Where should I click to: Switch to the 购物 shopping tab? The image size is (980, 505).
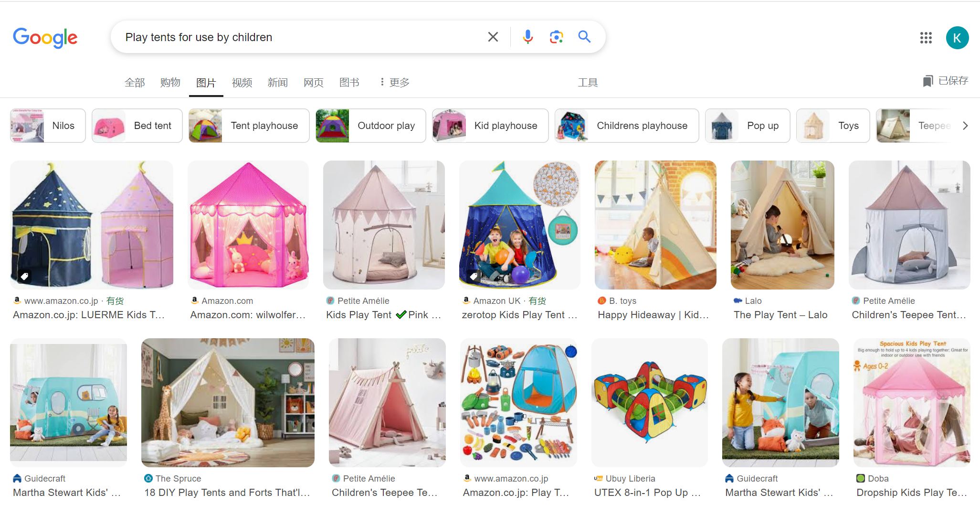tap(170, 83)
